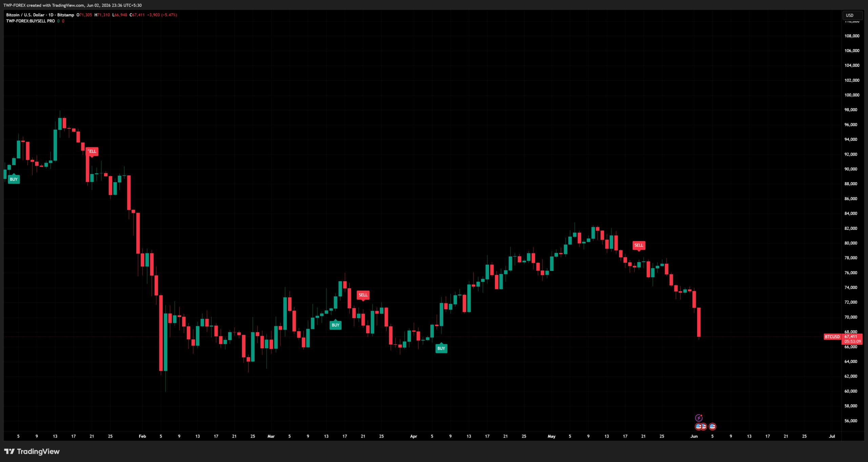
Task: Open the US flag economic event at Jun 5
Action: [x=712, y=426]
